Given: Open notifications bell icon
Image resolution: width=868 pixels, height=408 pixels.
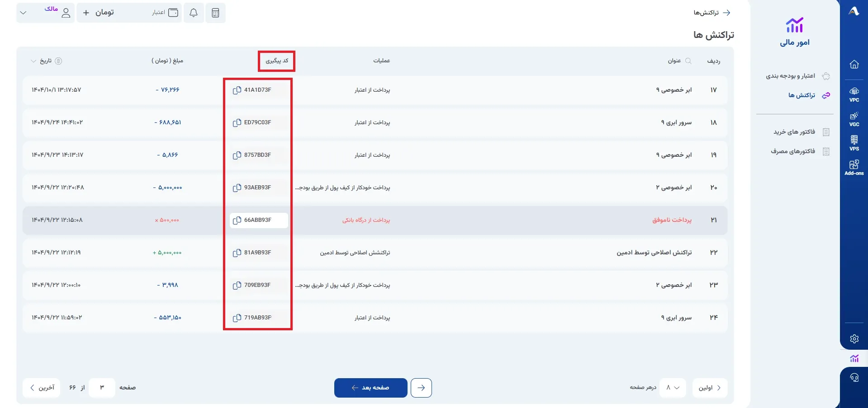Looking at the screenshot, I should tap(194, 13).
